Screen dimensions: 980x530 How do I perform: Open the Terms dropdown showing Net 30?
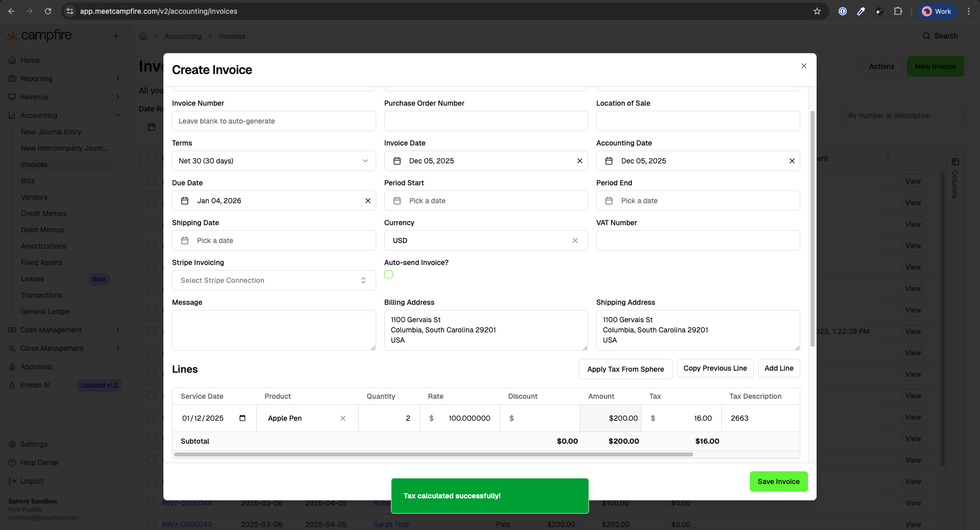pos(274,161)
